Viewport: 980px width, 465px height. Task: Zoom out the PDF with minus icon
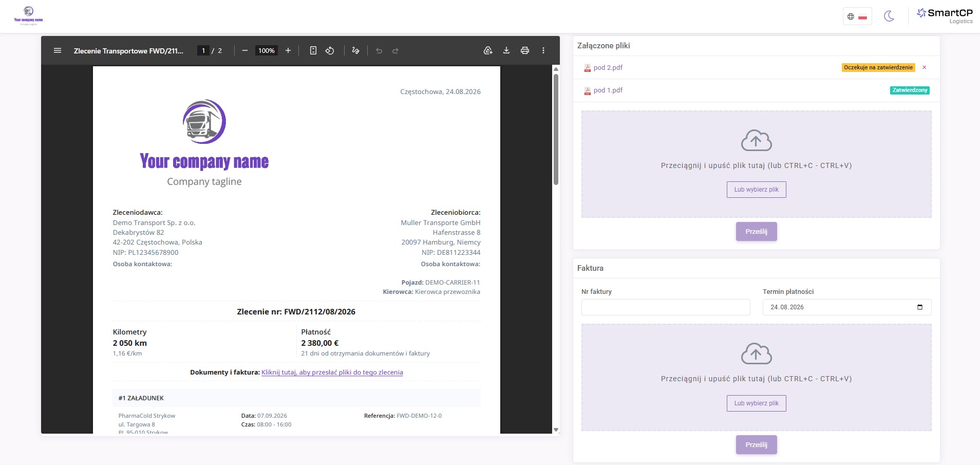tap(245, 50)
